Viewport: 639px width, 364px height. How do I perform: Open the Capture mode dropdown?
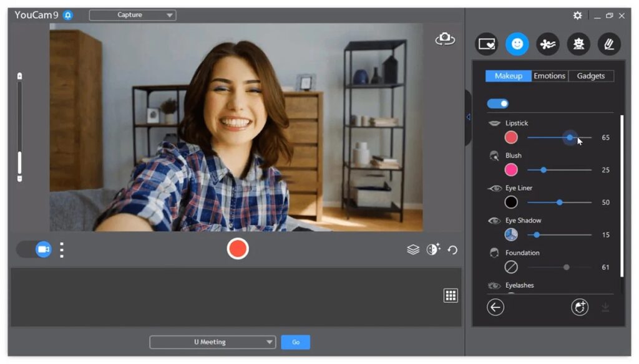[132, 15]
